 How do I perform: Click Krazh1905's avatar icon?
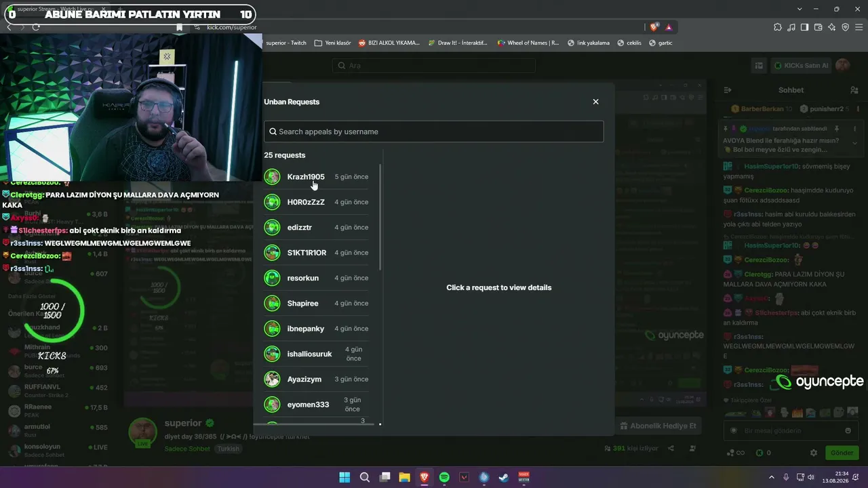tap(272, 177)
